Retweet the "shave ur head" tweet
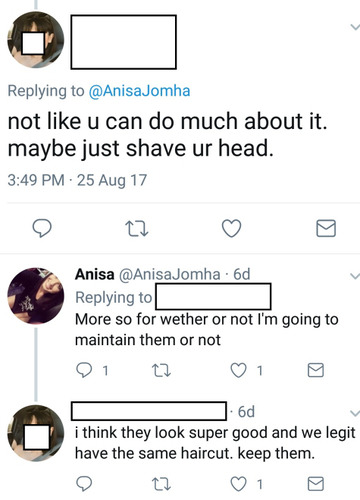This screenshot has width=360, height=500. coord(136,229)
